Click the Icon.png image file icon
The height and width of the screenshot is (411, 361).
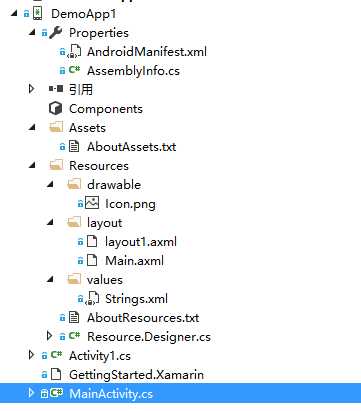[92, 203]
